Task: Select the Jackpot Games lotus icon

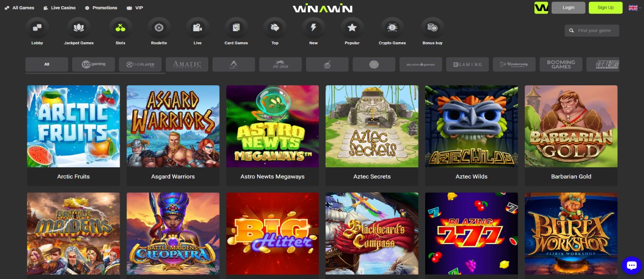Action: click(x=79, y=28)
